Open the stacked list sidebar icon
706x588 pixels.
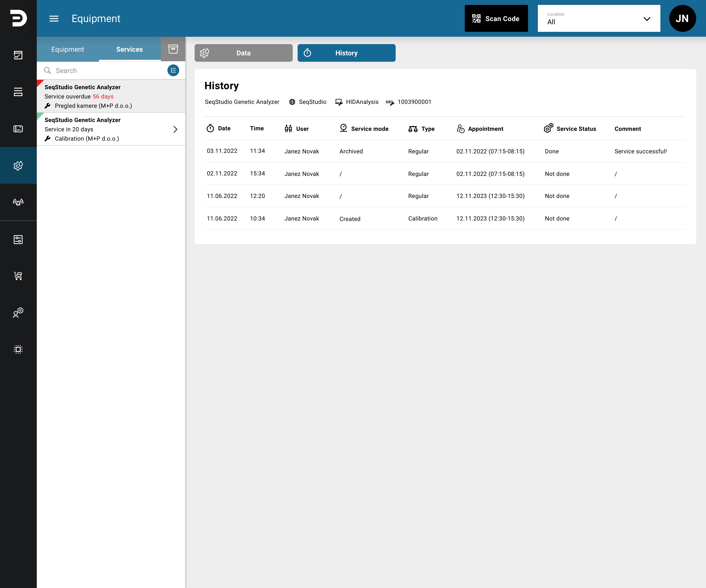tap(18, 92)
